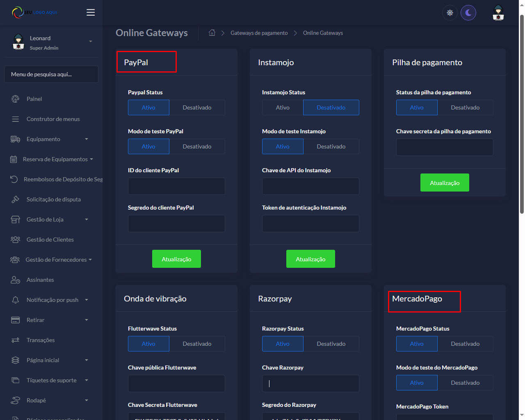
Task: Open Painel dashboard icon in sidebar
Action: (15, 99)
